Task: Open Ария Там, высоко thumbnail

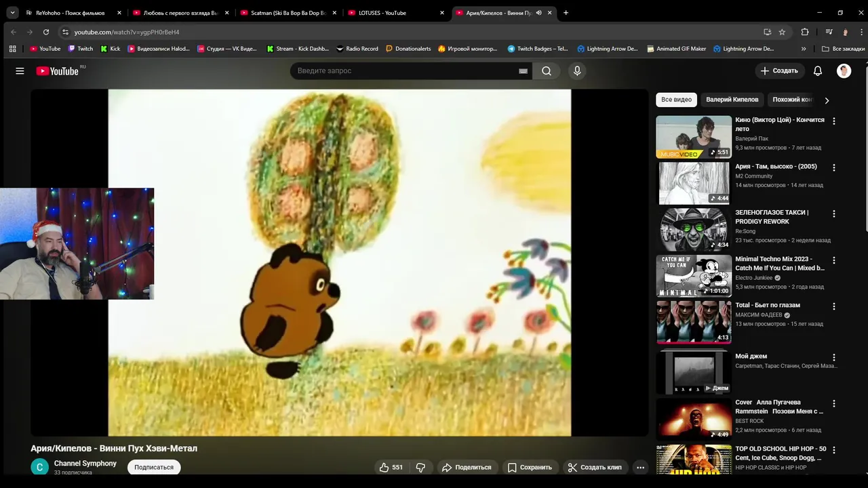Action: tap(694, 183)
